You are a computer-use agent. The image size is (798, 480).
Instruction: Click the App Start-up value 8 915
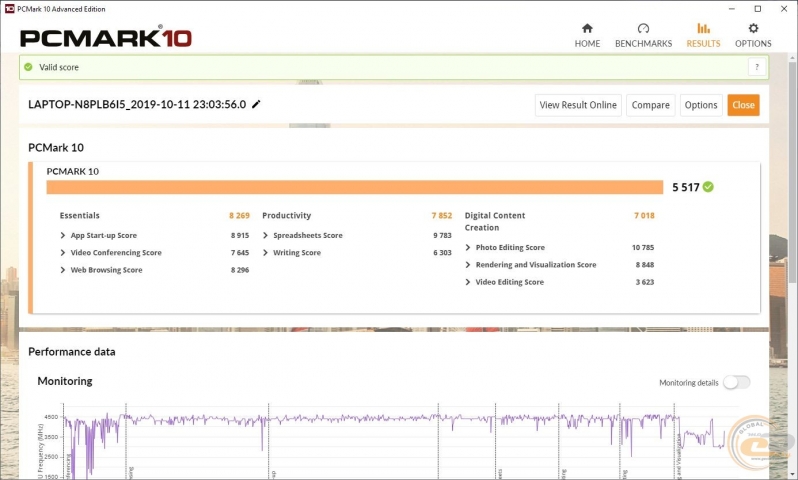pos(240,235)
